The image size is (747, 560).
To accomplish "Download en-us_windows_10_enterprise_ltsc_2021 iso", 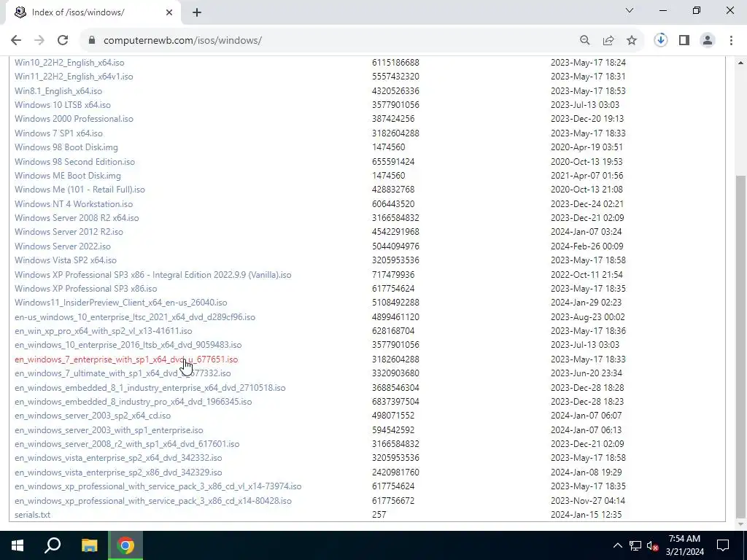I will tap(135, 317).
